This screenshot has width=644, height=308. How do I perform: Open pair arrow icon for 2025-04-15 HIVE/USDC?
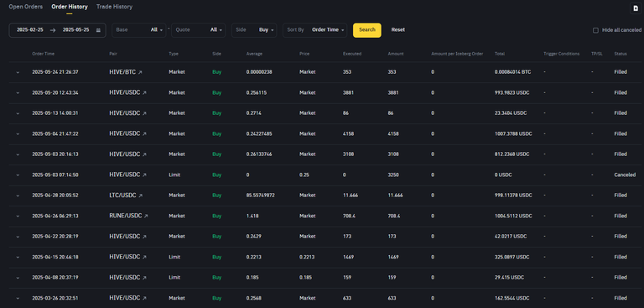pyautogui.click(x=144, y=257)
